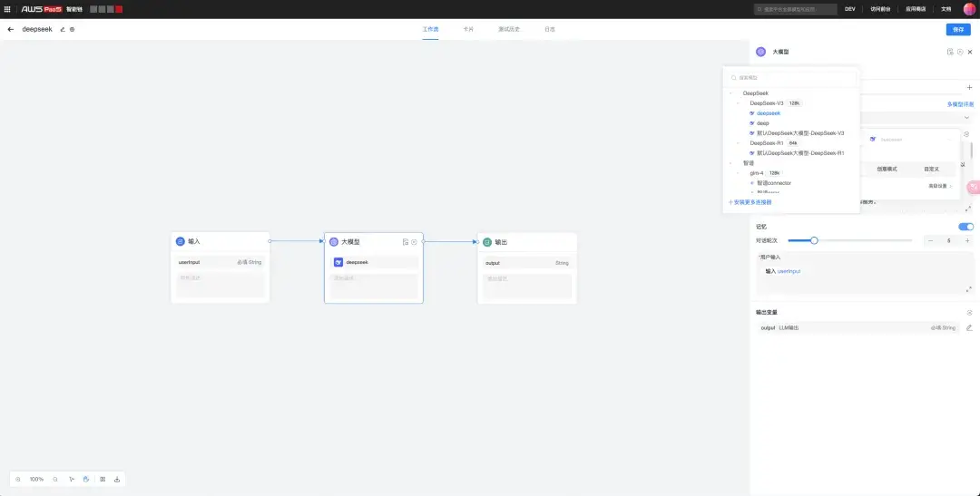Collapse the DeepSeek-V3 subgroup
The width and height of the screenshot is (980, 496).
click(738, 103)
